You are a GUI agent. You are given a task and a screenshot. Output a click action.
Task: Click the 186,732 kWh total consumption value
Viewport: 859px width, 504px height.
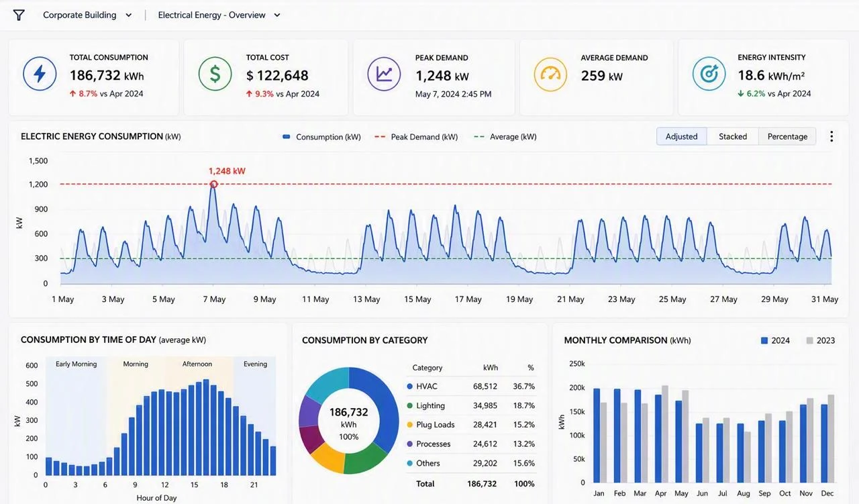[x=107, y=76]
